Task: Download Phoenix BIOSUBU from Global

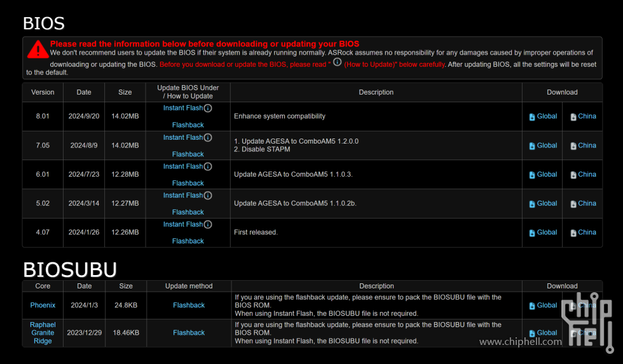Action: click(543, 306)
